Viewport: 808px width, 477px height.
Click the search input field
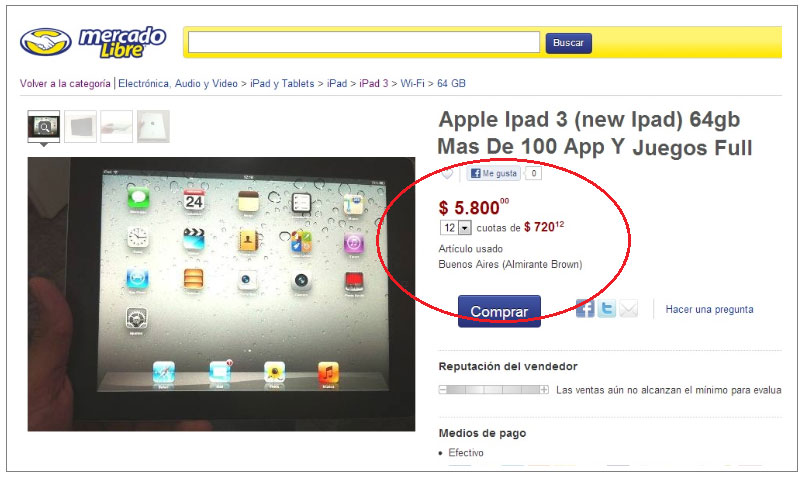coord(364,42)
